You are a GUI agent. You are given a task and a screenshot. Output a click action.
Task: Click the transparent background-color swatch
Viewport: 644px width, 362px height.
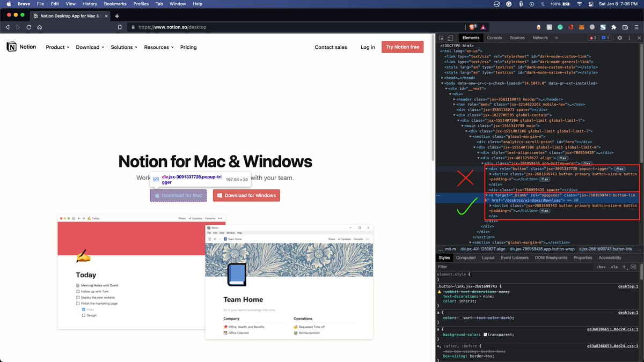tap(485, 335)
